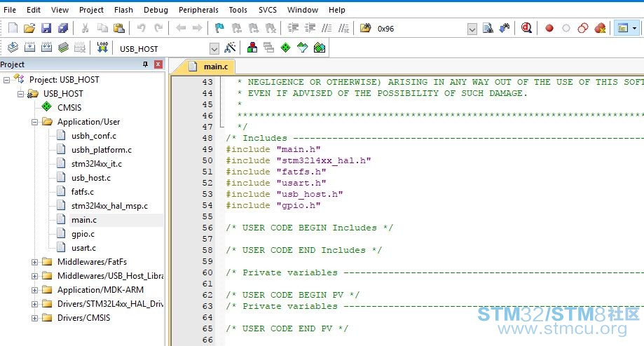Expand the Drivers/CMSIS folder

[34, 318]
